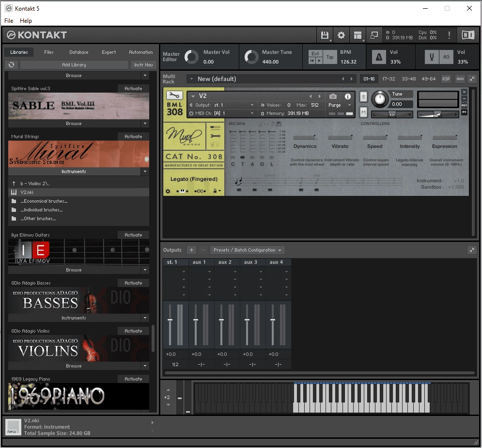Click Activate for 8Dio Adagio Basses
This screenshot has width=482, height=448.
(133, 283)
